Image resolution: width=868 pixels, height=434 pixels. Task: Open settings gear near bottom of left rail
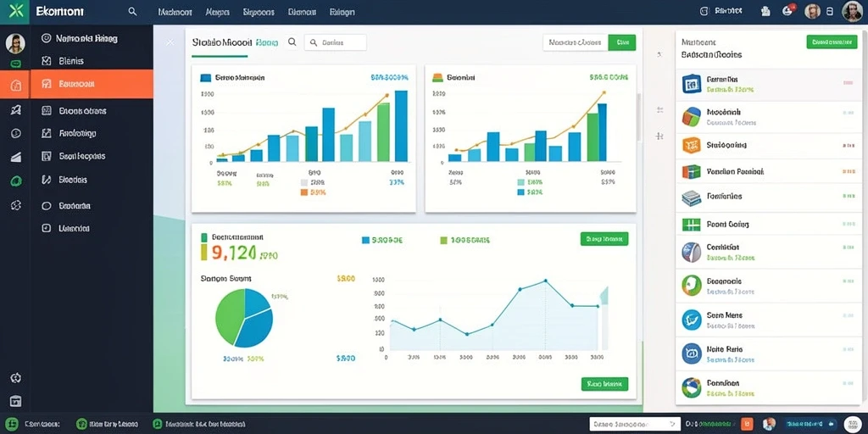pyautogui.click(x=16, y=378)
